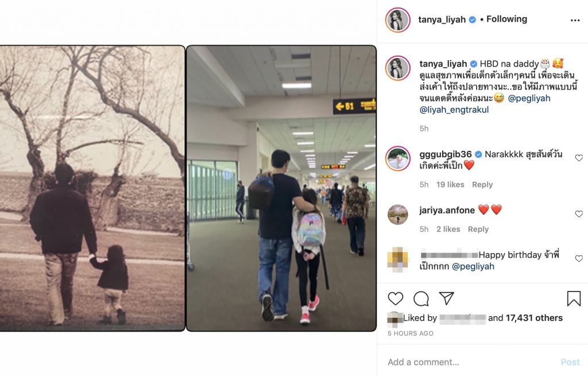
Task: Open the three-dot more options menu
Action: 575,20
